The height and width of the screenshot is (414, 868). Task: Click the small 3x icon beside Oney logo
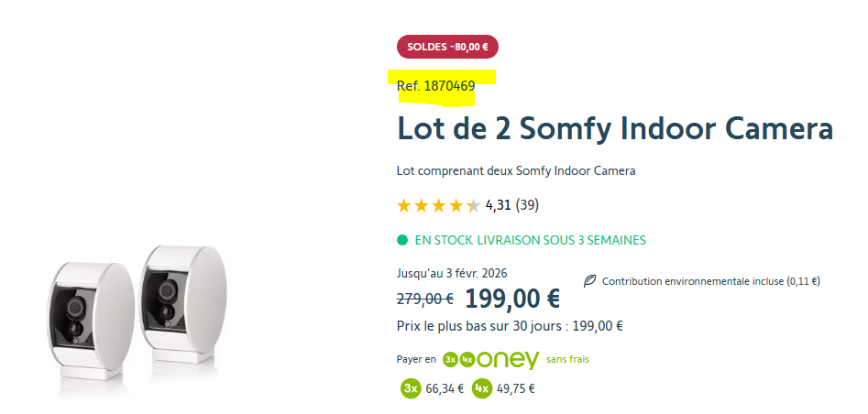tap(450, 360)
